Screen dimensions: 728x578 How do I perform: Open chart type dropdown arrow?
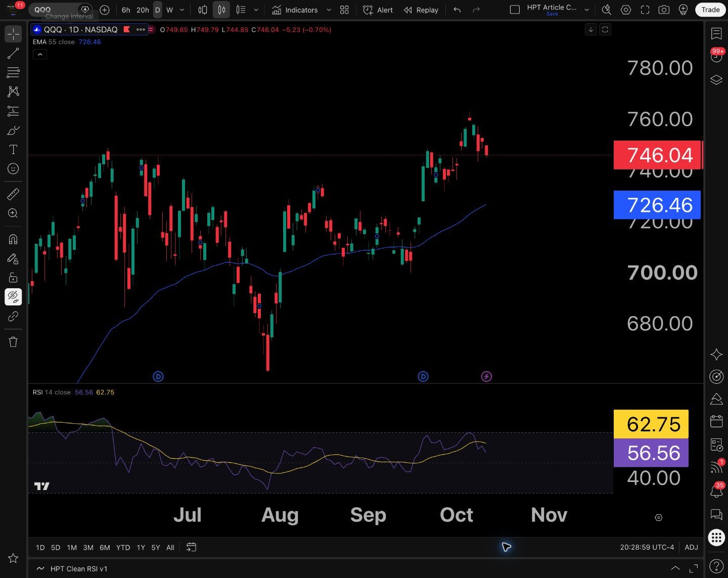coord(256,10)
